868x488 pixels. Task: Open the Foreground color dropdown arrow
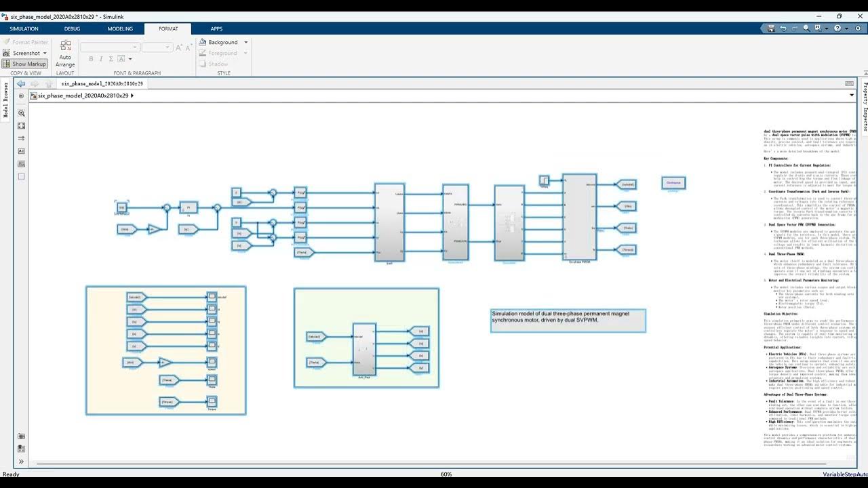(x=245, y=53)
